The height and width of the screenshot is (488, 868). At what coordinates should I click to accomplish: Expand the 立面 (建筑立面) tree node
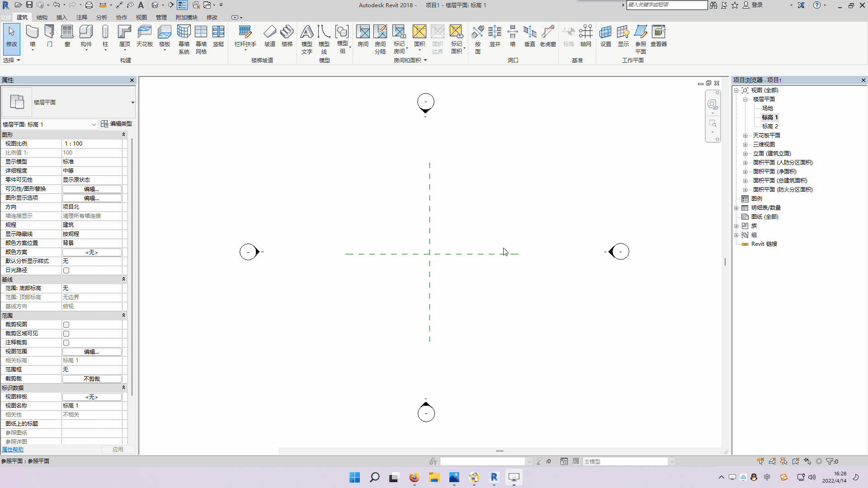pyautogui.click(x=745, y=154)
